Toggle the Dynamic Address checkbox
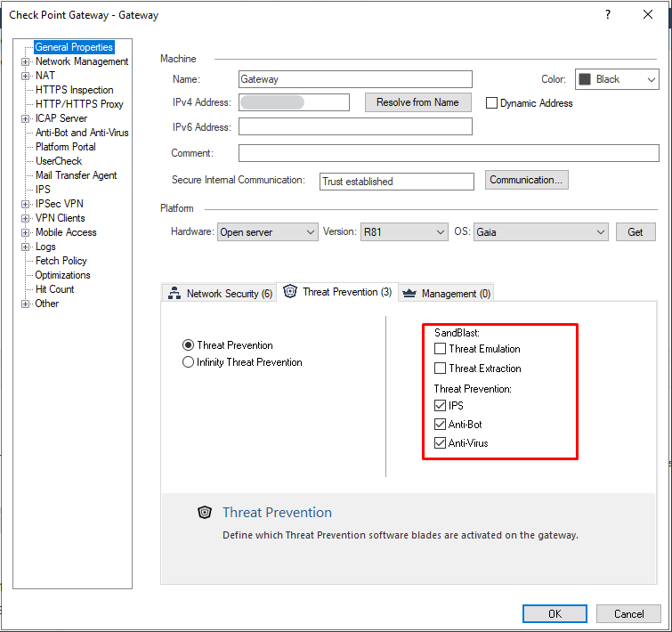The width and height of the screenshot is (672, 632). pyautogui.click(x=491, y=103)
